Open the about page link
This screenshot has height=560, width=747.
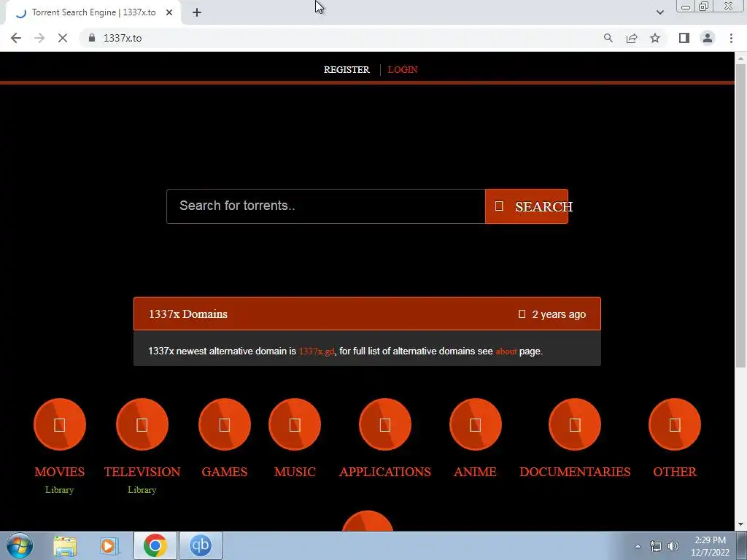[x=506, y=351]
